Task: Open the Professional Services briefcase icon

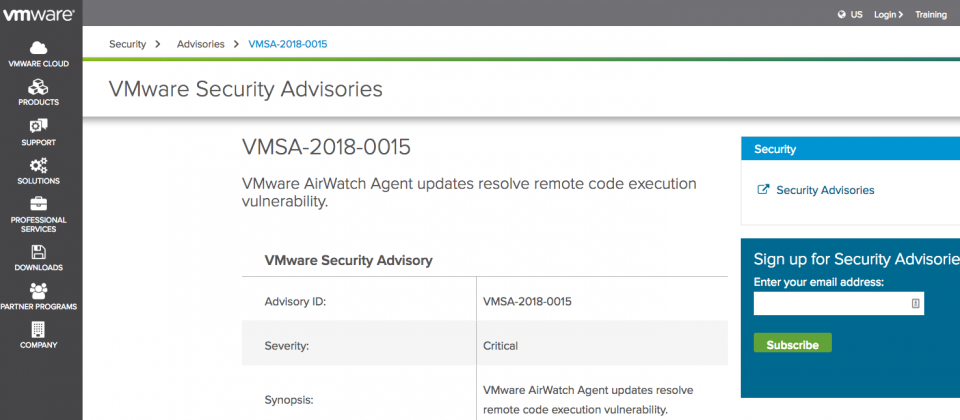Action: [39, 204]
